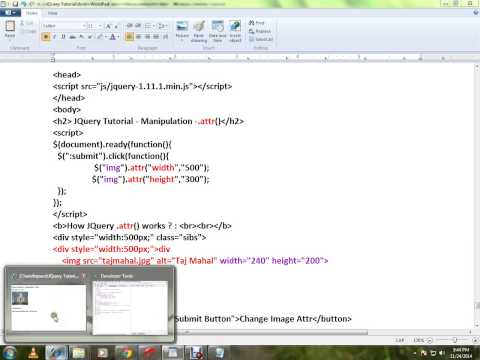Click Google Chrome taskbar icon

[126, 353]
